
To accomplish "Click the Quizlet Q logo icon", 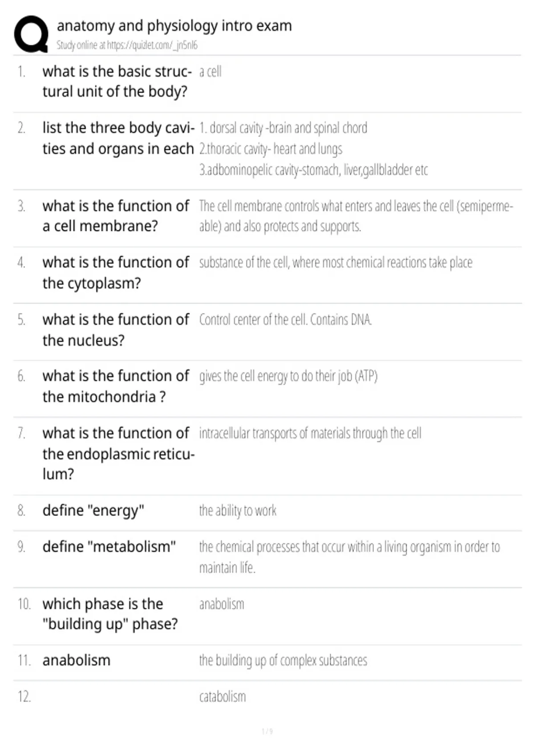I will point(31,34).
